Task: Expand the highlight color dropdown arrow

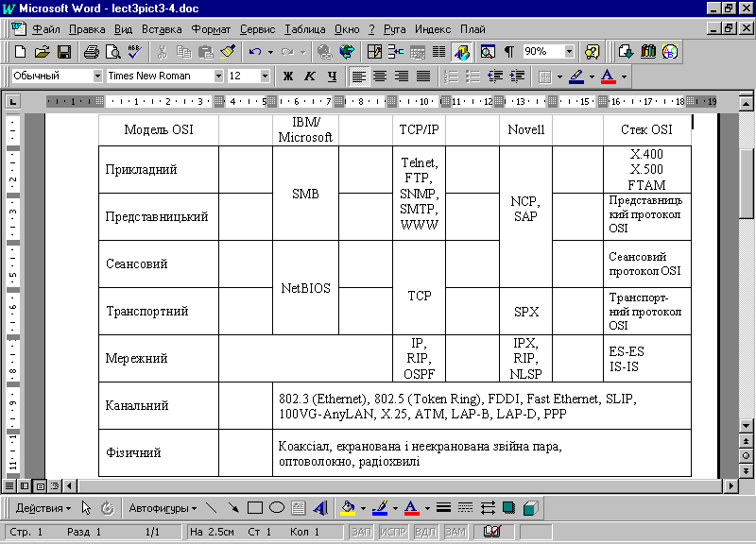Action: 592,76
